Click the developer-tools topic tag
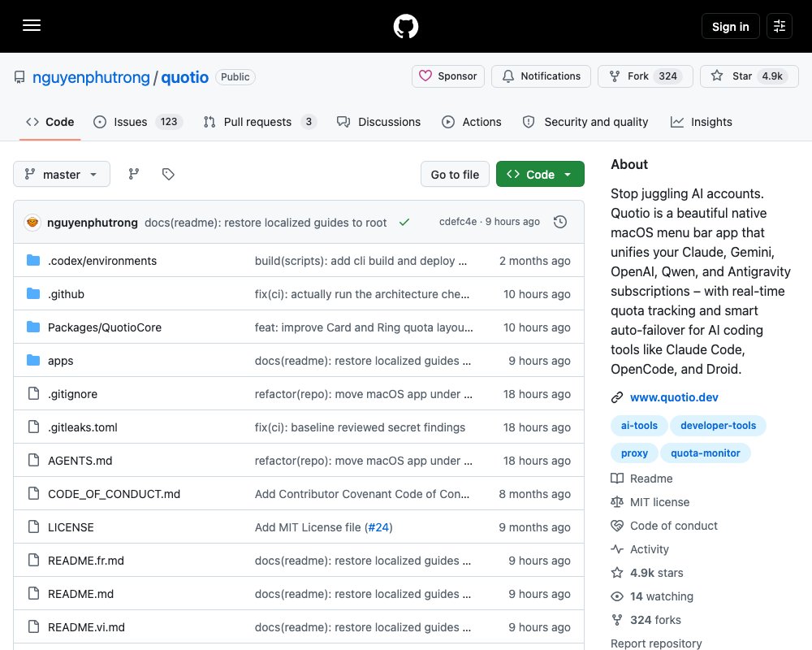The image size is (812, 650). [x=718, y=425]
